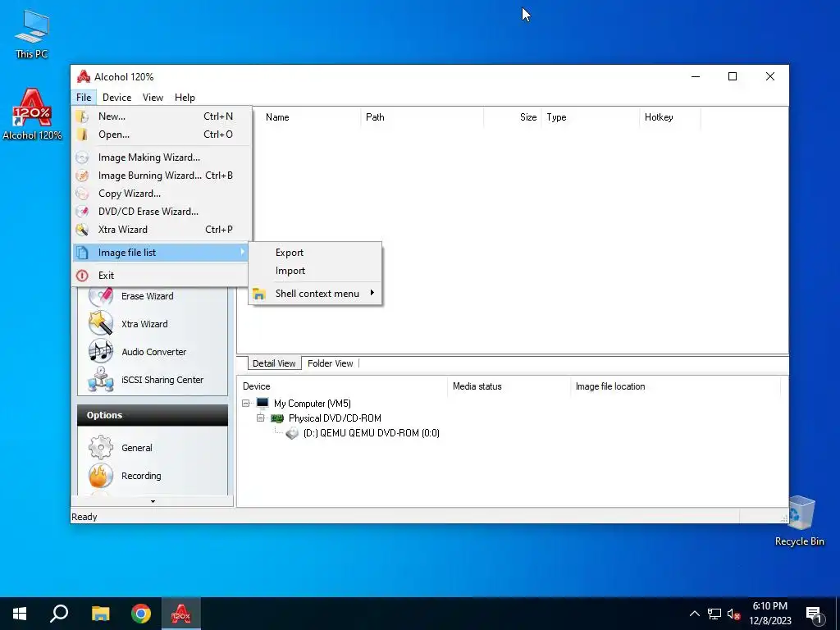Sort by Type column header
840x630 pixels.
click(x=591, y=117)
